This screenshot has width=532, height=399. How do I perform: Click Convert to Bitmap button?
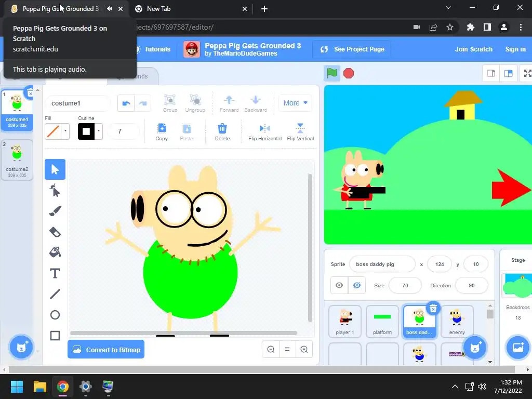tap(106, 350)
